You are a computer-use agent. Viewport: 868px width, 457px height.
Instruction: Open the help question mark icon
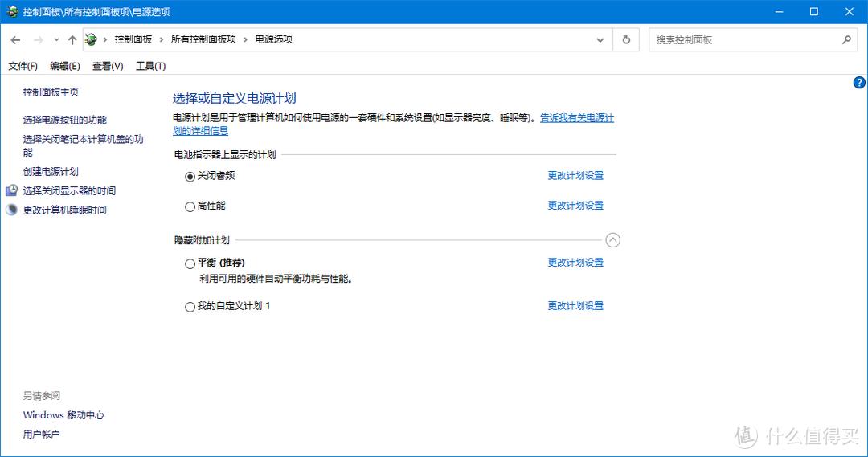pyautogui.click(x=859, y=83)
